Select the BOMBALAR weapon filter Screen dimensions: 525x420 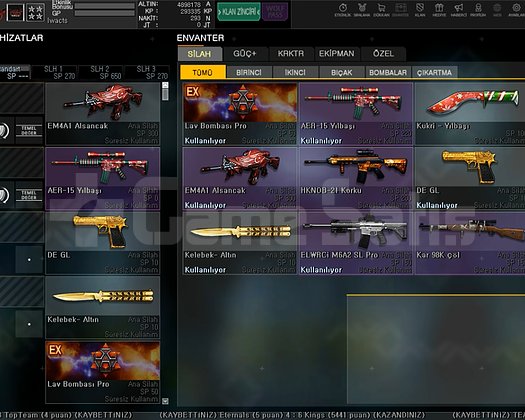388,72
